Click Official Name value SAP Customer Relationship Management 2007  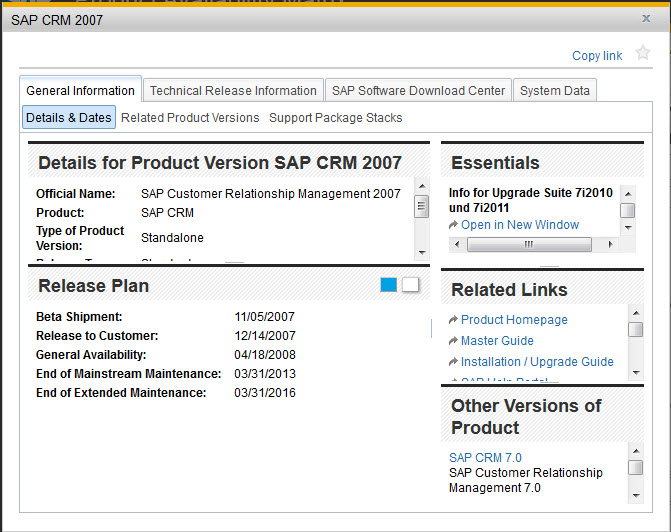pos(271,194)
